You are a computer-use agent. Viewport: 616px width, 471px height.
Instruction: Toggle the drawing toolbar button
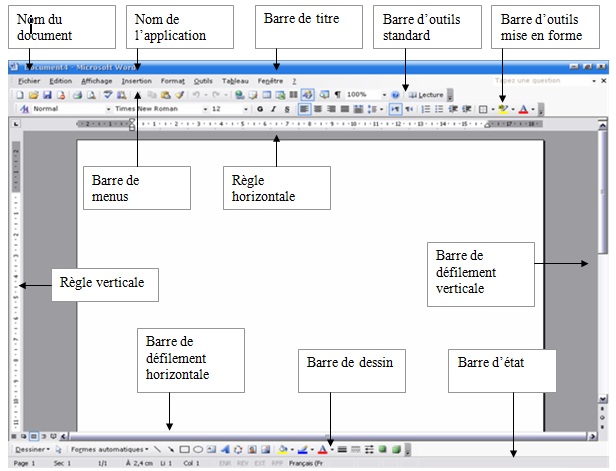pos(307,95)
